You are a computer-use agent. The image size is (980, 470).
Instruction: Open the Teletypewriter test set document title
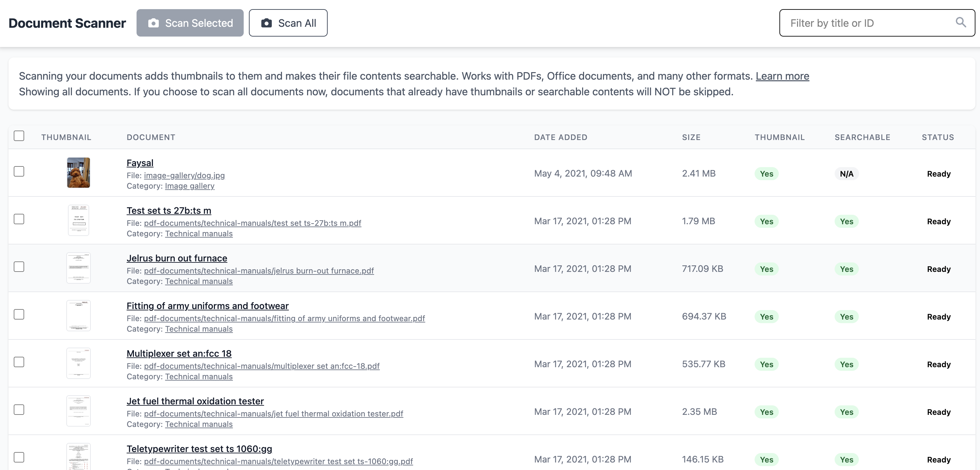[199, 449]
